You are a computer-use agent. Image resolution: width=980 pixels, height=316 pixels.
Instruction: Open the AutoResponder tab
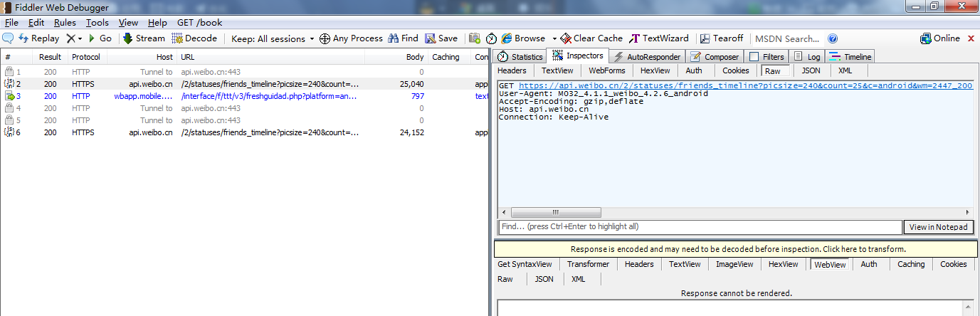point(646,56)
